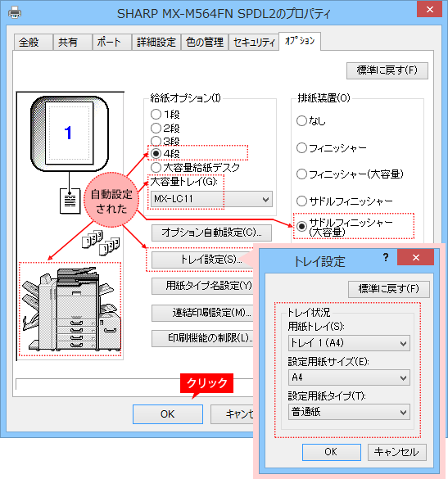Click the 連結印刷設定 button
This screenshot has height=479, width=448.
203,313
